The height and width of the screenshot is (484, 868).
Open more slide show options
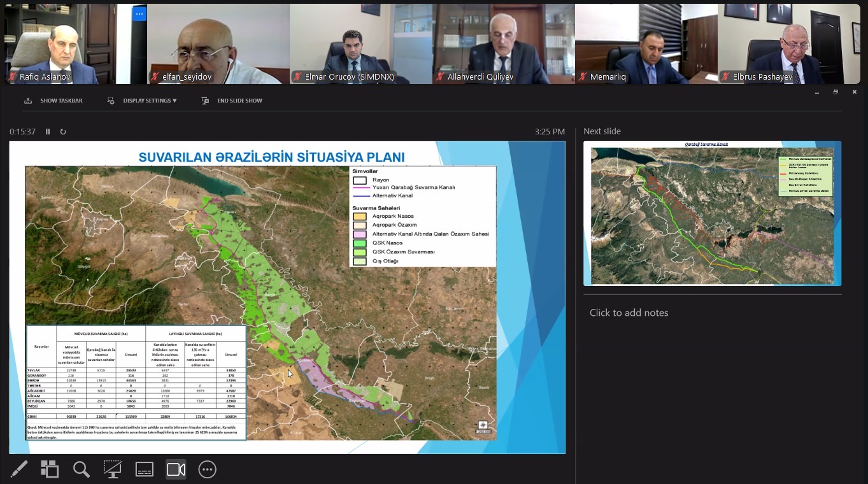pos(207,469)
